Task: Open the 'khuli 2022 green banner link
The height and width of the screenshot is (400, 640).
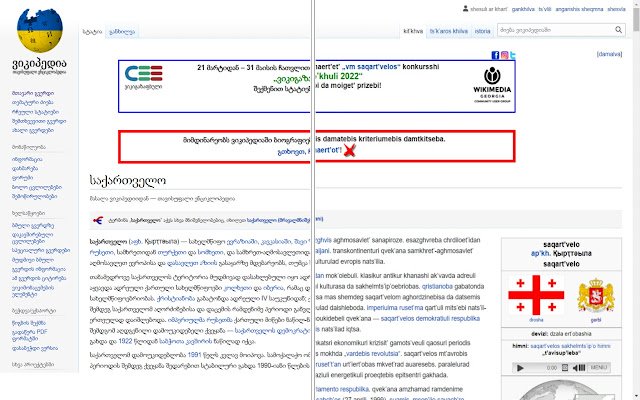Action: click(340, 76)
